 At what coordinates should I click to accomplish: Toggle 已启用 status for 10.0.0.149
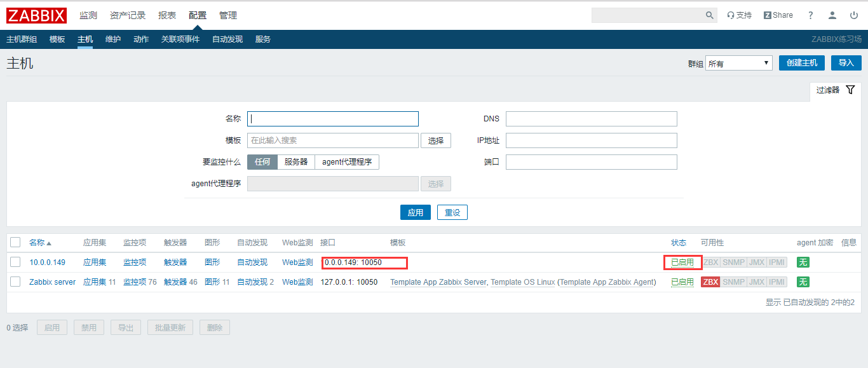point(682,262)
